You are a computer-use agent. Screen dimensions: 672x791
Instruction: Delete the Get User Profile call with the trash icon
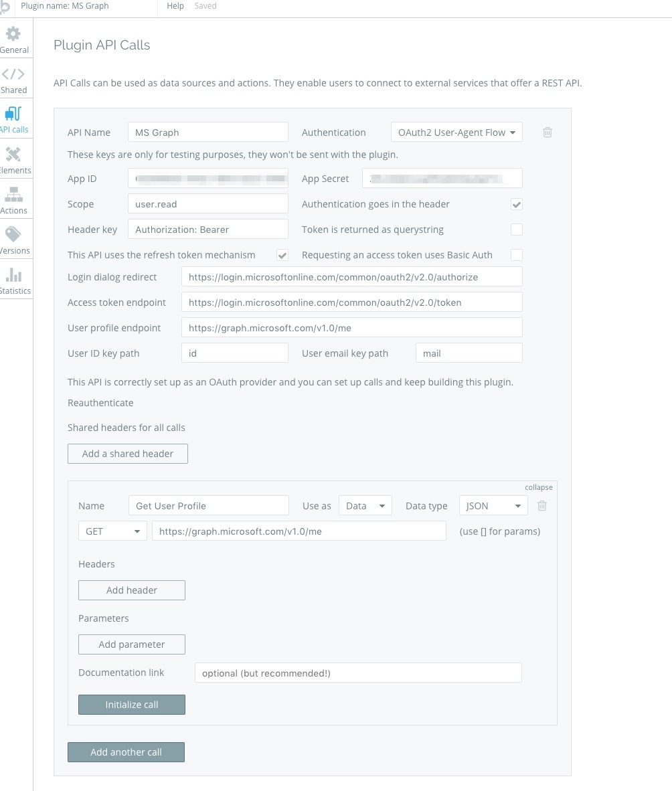542,505
